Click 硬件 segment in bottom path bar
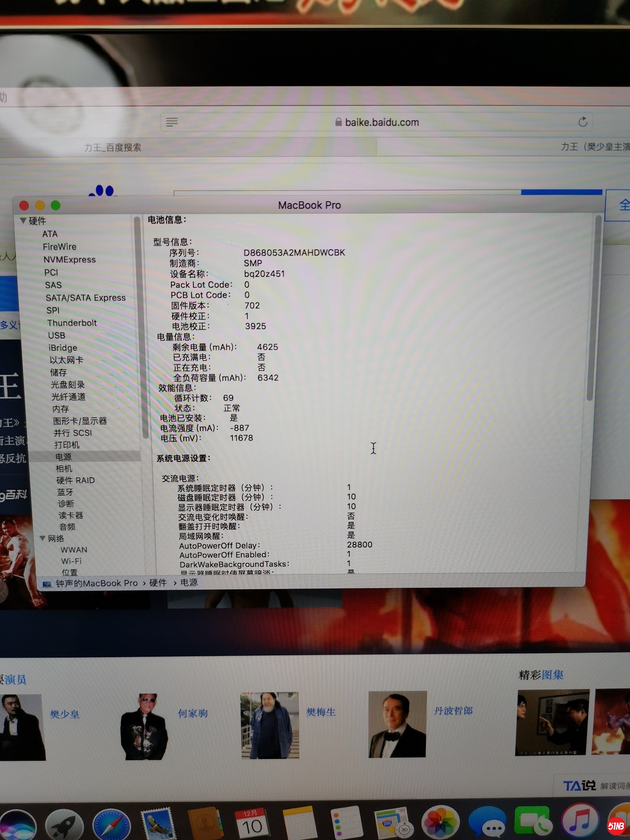Image resolution: width=630 pixels, height=840 pixels. 158,583
